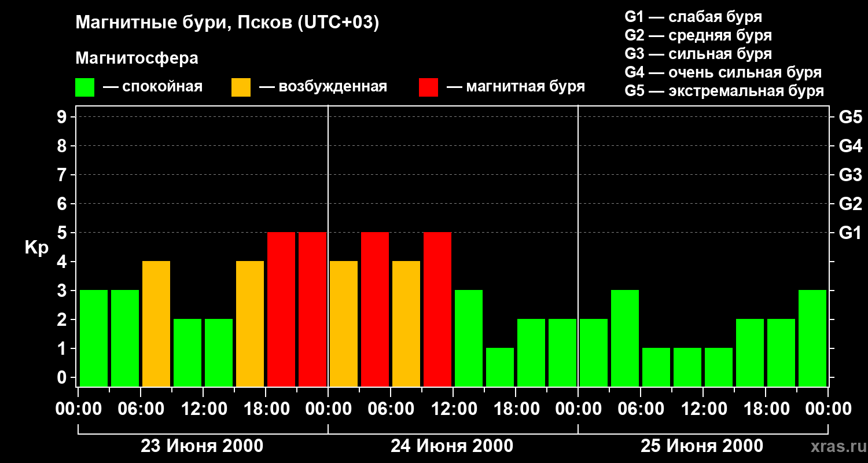Click the orange 15:00–18:00 bar on 23 Июня

click(250, 324)
